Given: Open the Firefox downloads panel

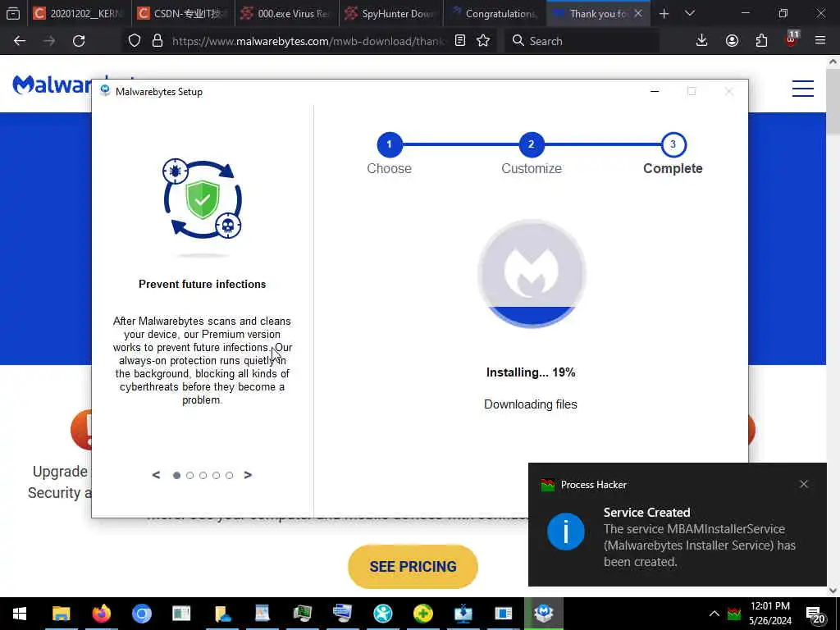Looking at the screenshot, I should 702,41.
